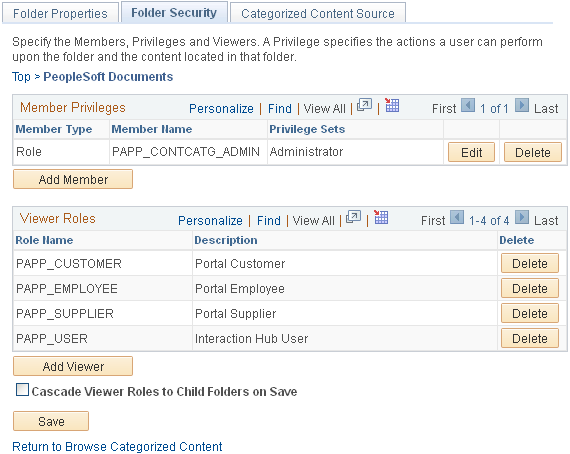The width and height of the screenshot is (570, 454).
Task: Select the Folder Security tab
Action: pos(174,13)
